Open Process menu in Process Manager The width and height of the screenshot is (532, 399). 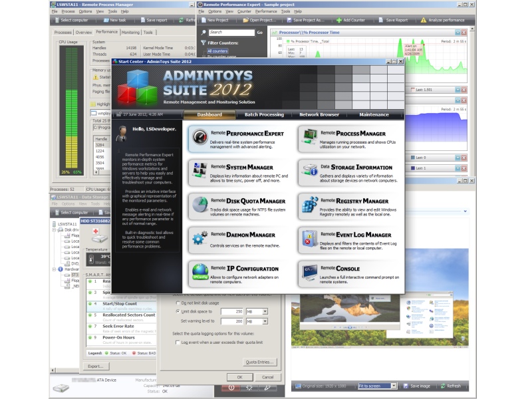(x=68, y=11)
